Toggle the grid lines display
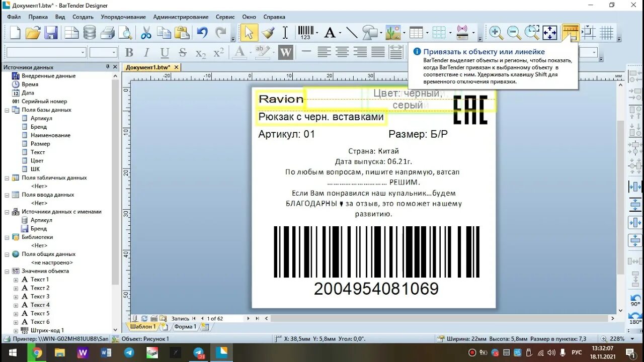Image resolution: width=644 pixels, height=362 pixels. (x=606, y=33)
